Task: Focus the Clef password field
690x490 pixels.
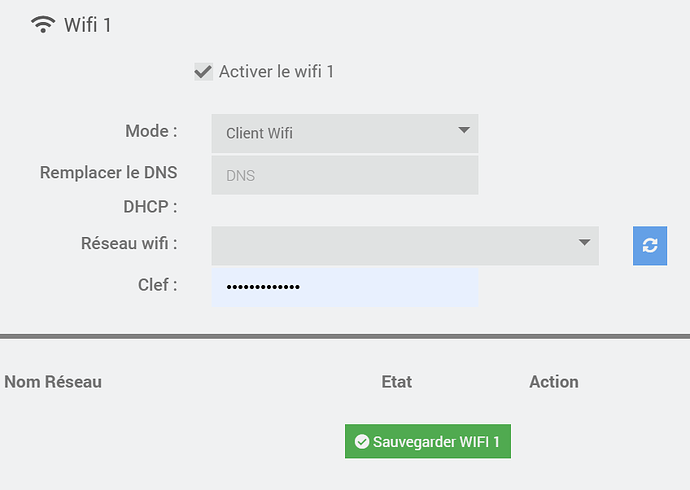Action: [344, 287]
